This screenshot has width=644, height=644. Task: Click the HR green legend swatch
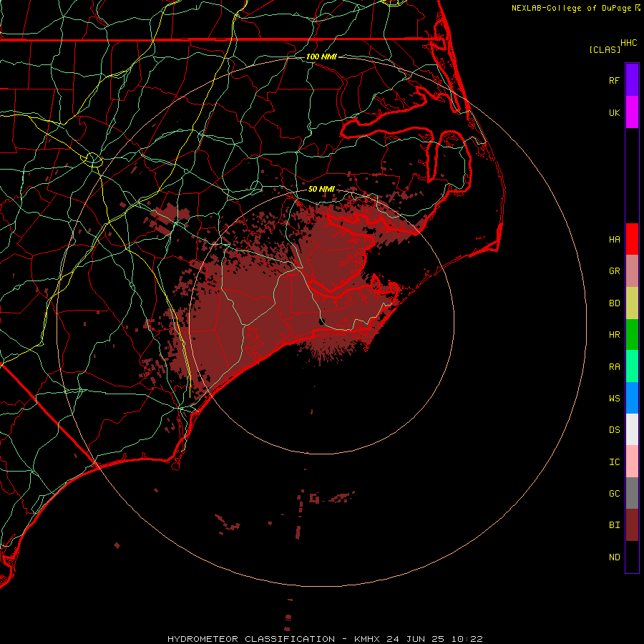coord(632,335)
